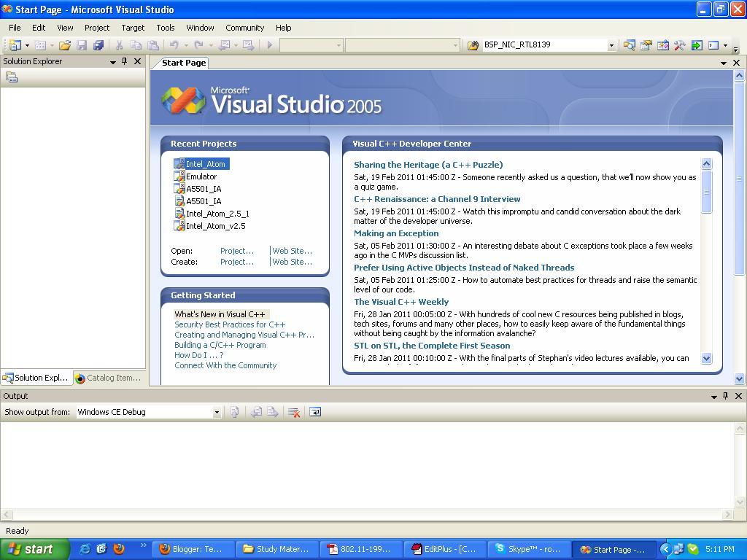Click the Cut scissors icon
The width and height of the screenshot is (747, 560).
[119, 45]
